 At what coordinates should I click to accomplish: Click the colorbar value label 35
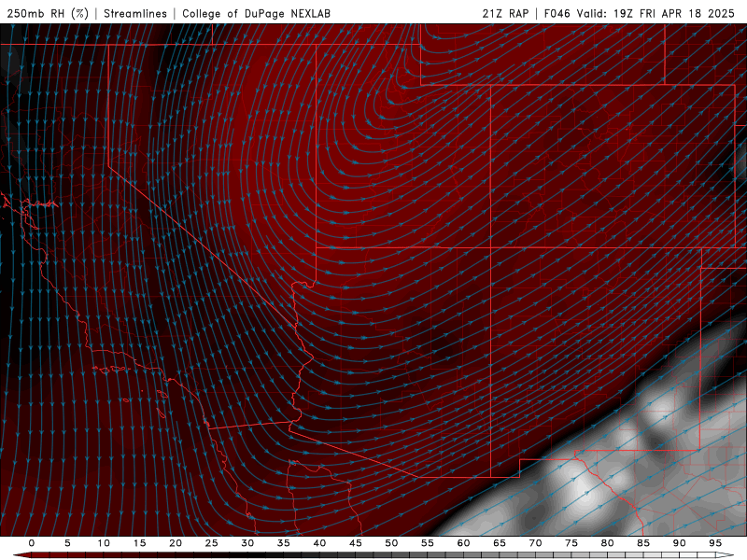point(284,543)
